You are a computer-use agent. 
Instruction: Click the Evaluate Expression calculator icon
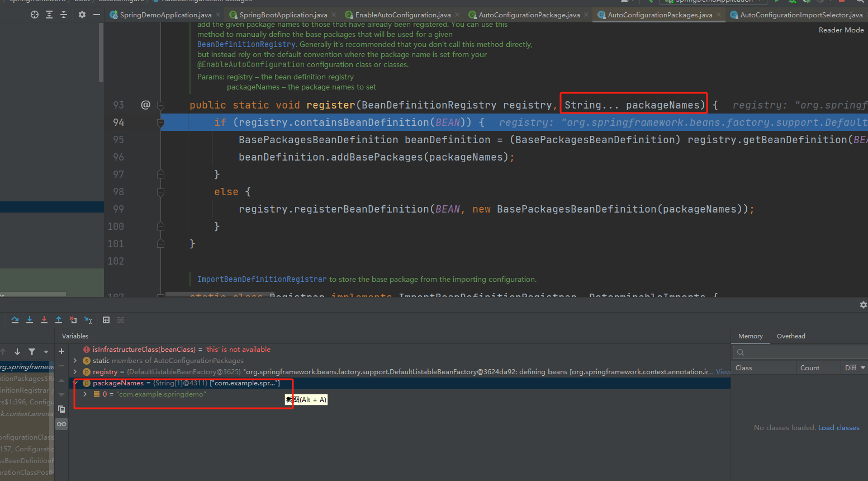pos(106,320)
